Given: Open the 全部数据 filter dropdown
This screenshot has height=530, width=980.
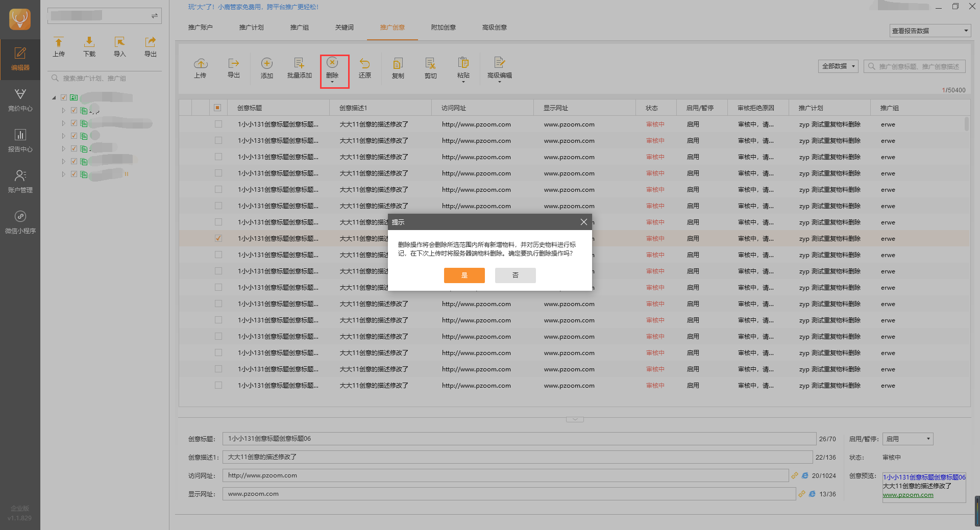Looking at the screenshot, I should tap(838, 66).
